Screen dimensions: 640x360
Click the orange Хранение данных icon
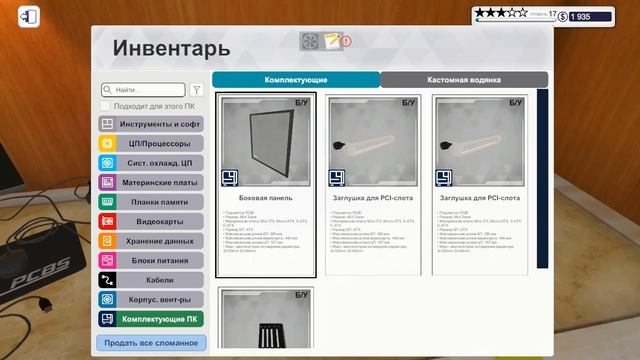tap(107, 241)
